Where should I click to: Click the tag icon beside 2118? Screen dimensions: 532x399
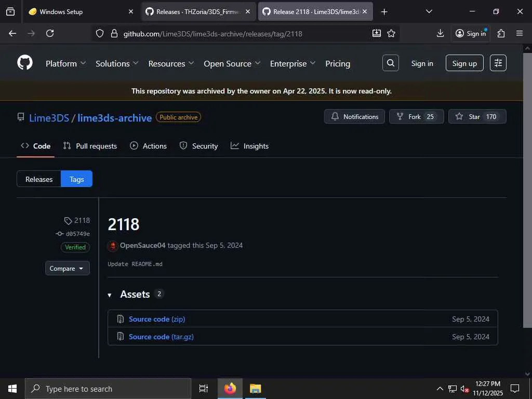coord(68,221)
